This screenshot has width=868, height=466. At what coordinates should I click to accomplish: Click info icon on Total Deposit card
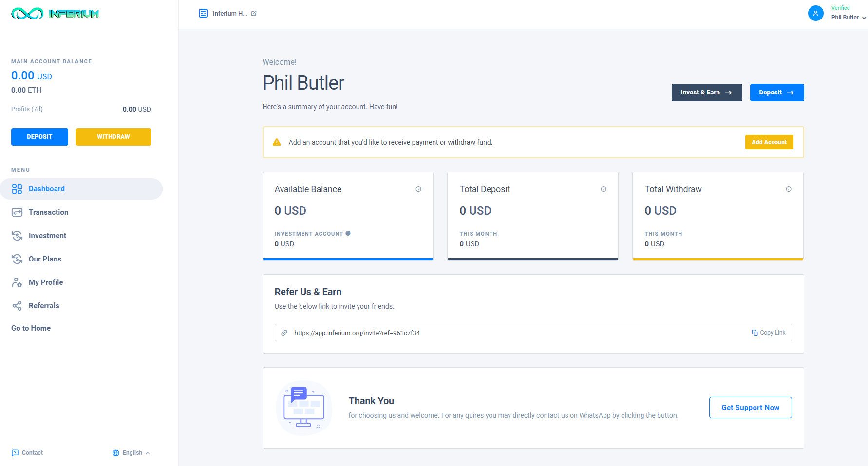tap(604, 189)
